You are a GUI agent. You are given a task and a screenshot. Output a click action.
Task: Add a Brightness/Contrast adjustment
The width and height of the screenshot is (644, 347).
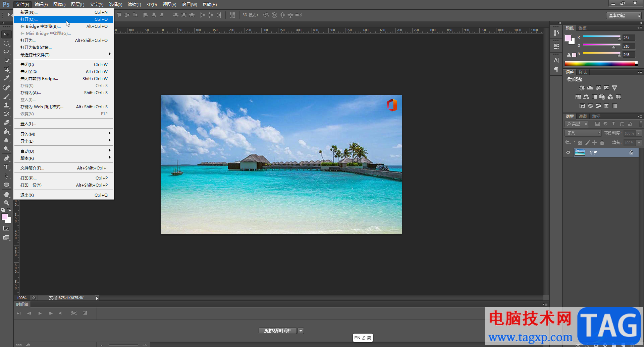(x=582, y=88)
